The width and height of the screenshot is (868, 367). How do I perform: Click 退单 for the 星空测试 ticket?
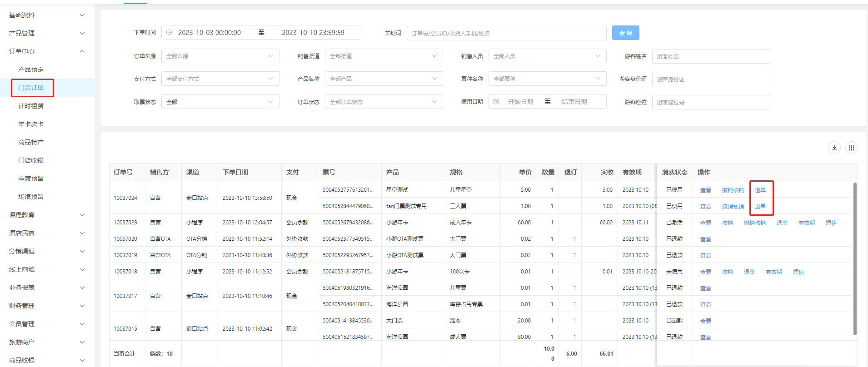tap(760, 190)
